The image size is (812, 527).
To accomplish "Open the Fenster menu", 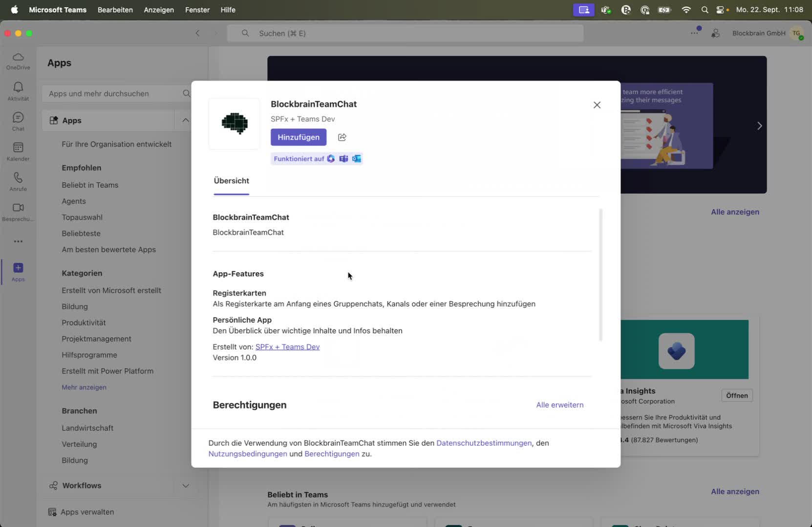I will (197, 10).
